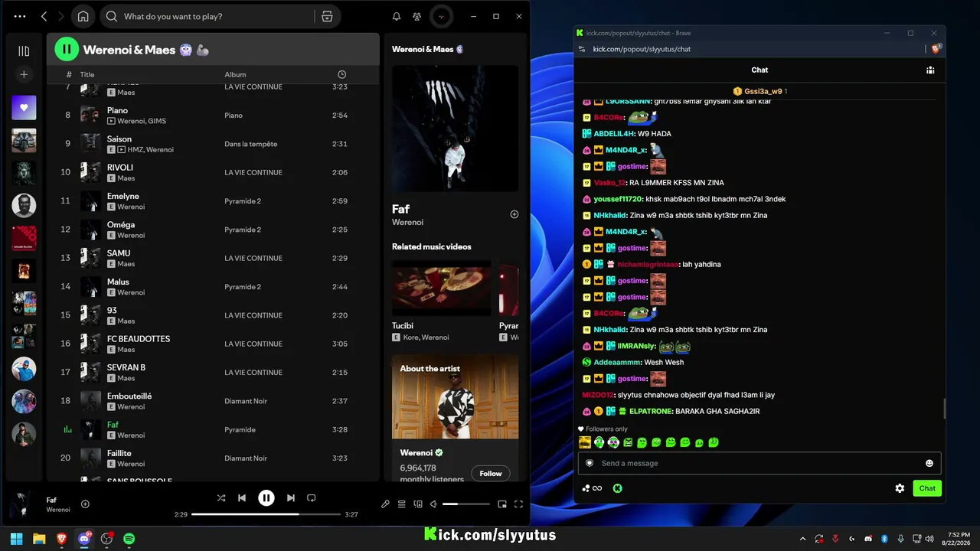Open the emoji picker in Kick chat
The width and height of the screenshot is (980, 551).
[929, 463]
